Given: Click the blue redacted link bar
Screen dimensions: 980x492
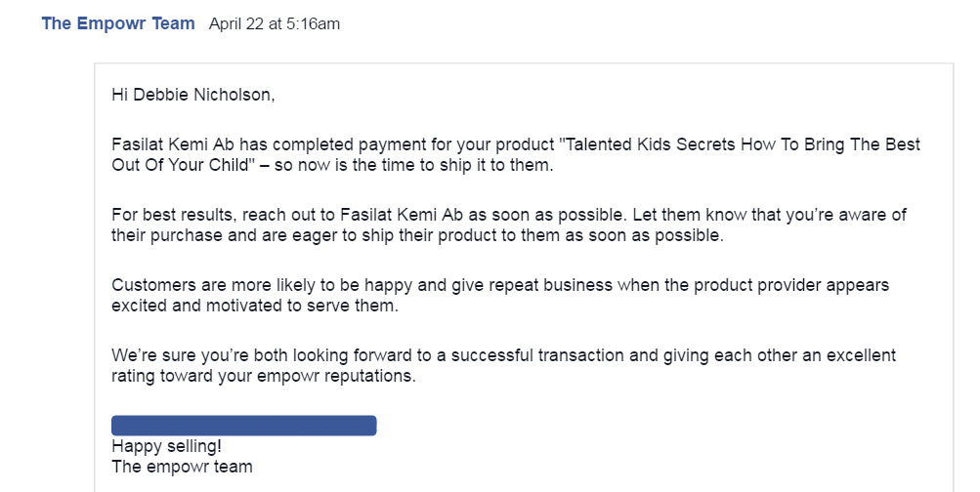Looking at the screenshot, I should pos(243,426).
